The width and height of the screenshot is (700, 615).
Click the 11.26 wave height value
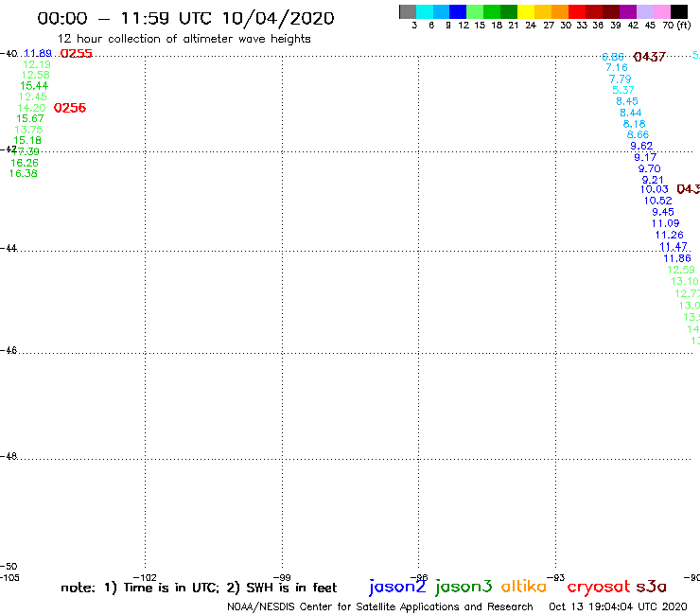coord(669,235)
